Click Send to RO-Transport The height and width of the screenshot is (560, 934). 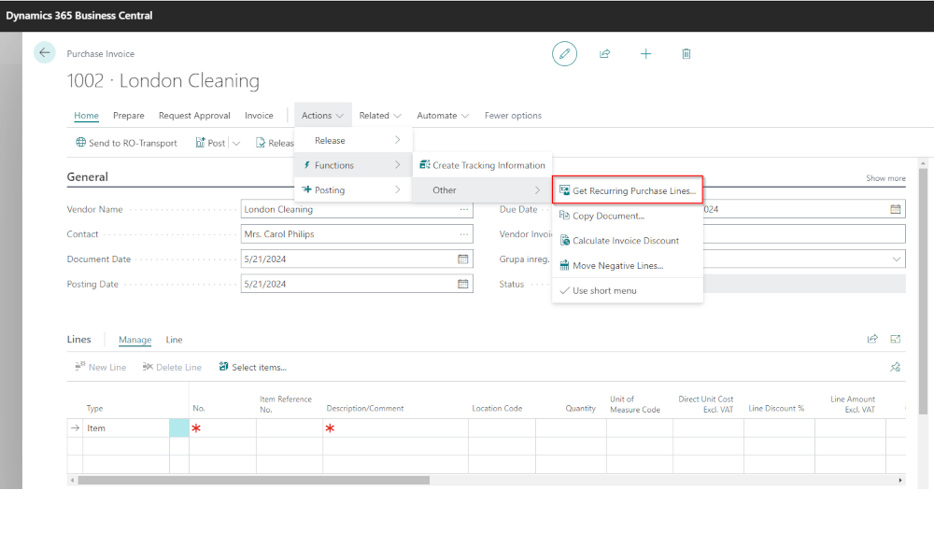[x=126, y=143]
